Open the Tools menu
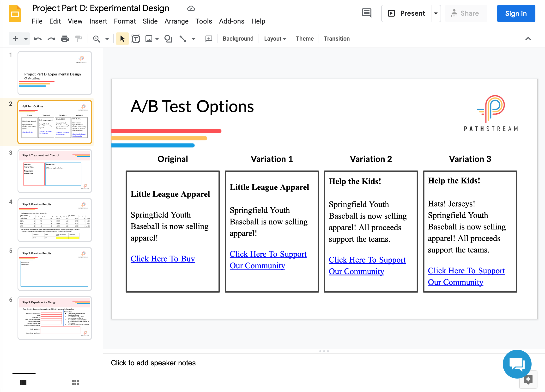This screenshot has width=545, height=392. click(x=204, y=21)
